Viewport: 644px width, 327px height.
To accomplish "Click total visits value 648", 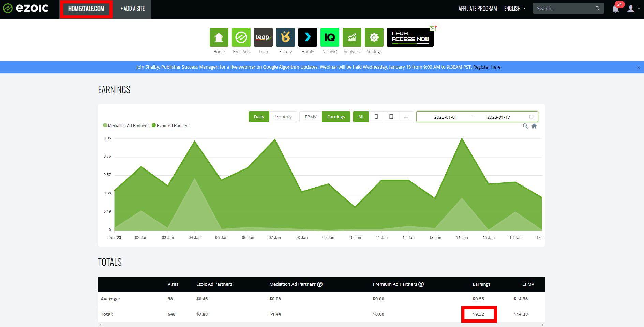I will point(171,314).
